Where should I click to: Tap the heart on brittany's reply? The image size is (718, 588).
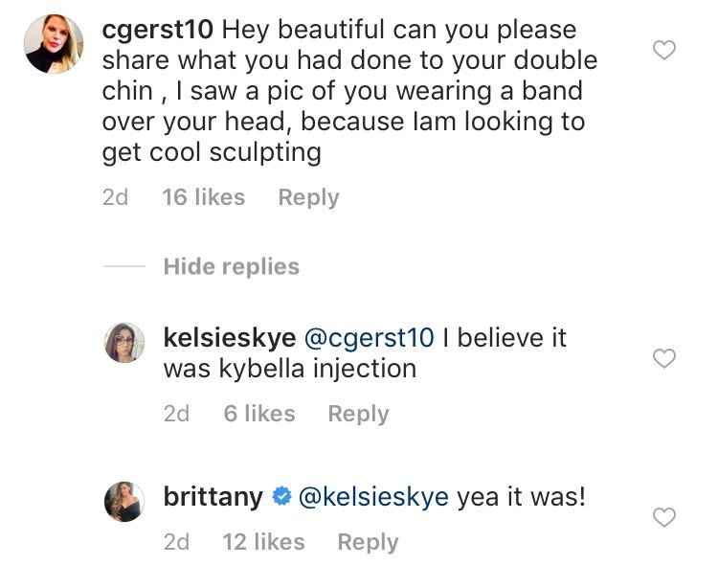(663, 518)
